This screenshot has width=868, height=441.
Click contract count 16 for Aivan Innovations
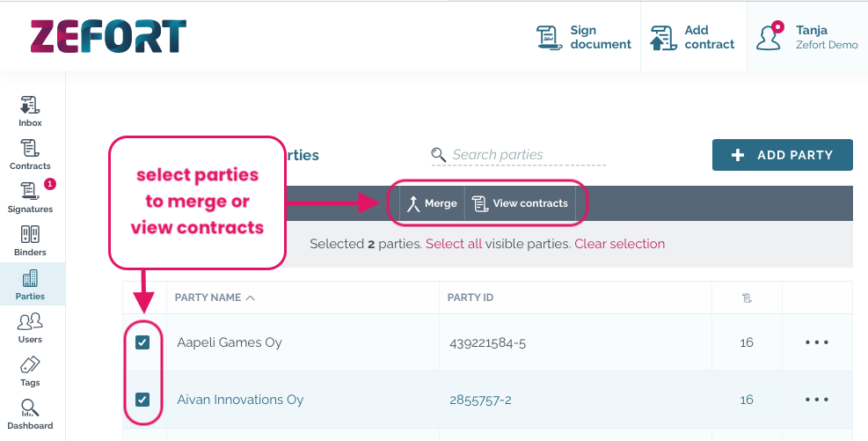point(747,400)
